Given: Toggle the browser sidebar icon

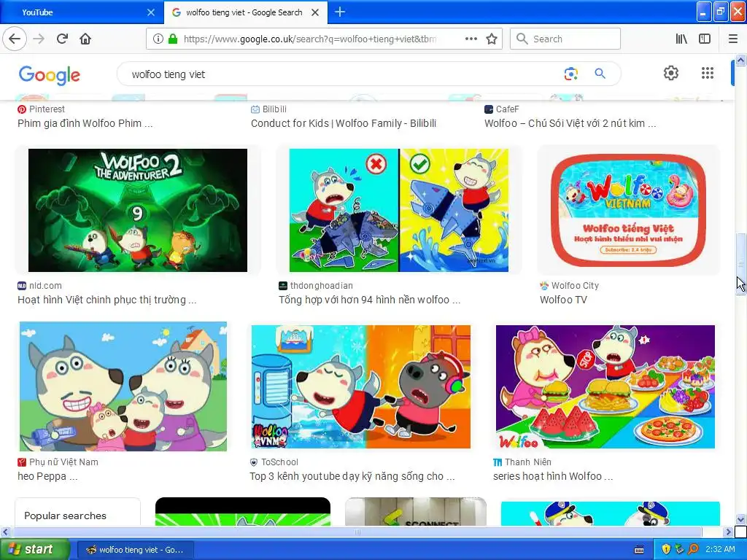Looking at the screenshot, I should point(705,39).
